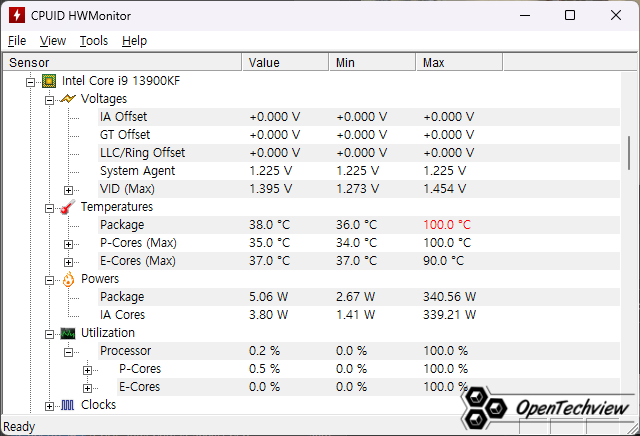Image resolution: width=640 pixels, height=436 pixels.
Task: Select the Powers tree label
Action: (100, 279)
